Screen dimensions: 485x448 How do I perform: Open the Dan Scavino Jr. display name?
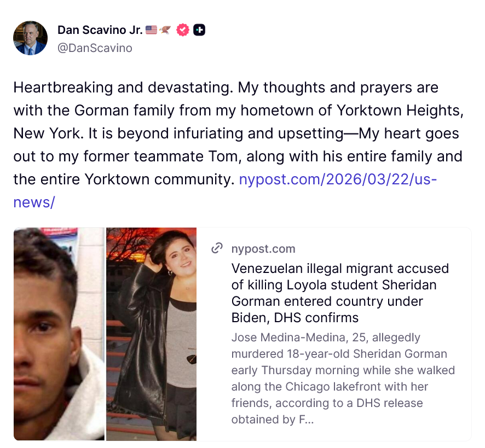pyautogui.click(x=100, y=30)
